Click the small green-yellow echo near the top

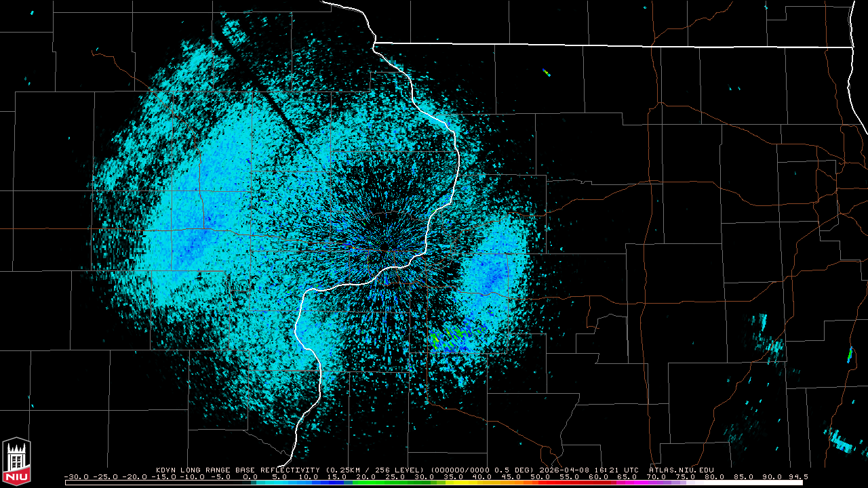pos(547,73)
